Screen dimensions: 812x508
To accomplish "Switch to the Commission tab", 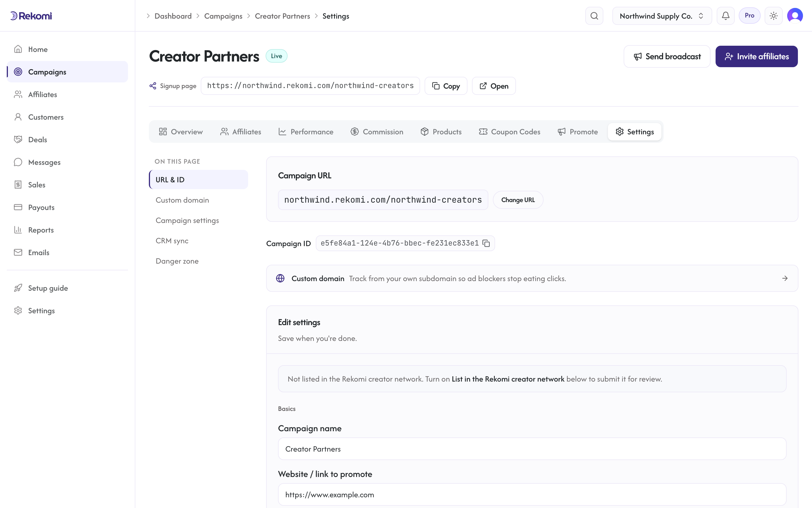I will 376,132.
